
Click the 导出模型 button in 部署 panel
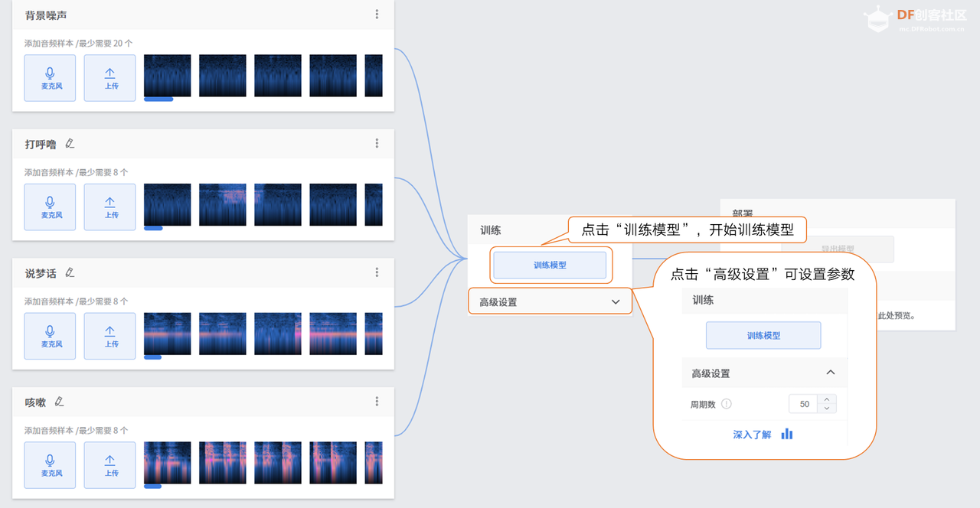click(x=838, y=249)
